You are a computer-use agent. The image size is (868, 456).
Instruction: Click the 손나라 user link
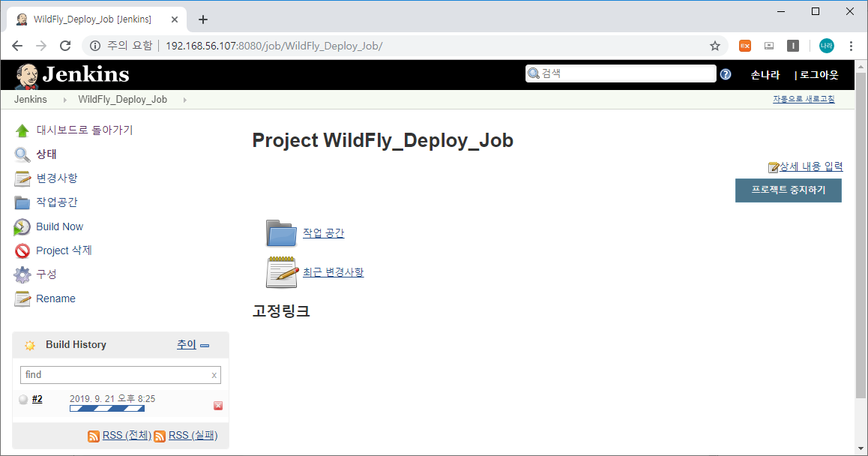point(765,75)
